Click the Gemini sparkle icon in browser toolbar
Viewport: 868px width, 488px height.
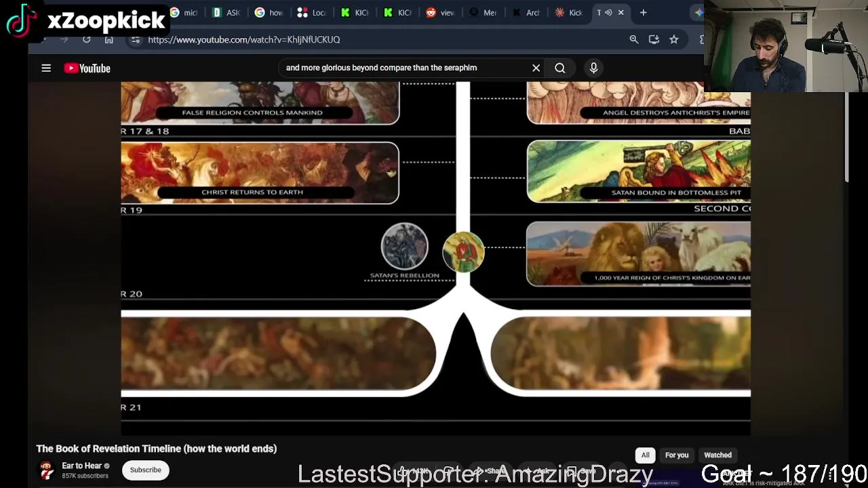click(698, 12)
